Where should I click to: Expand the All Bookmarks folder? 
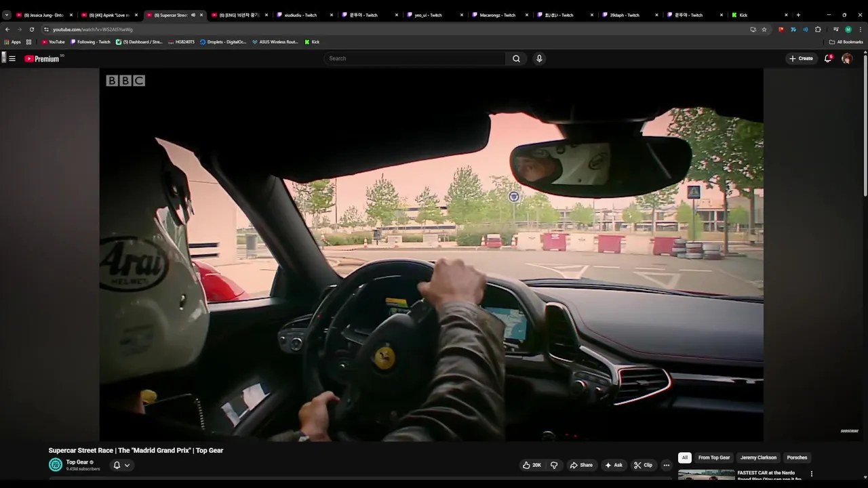tap(846, 42)
